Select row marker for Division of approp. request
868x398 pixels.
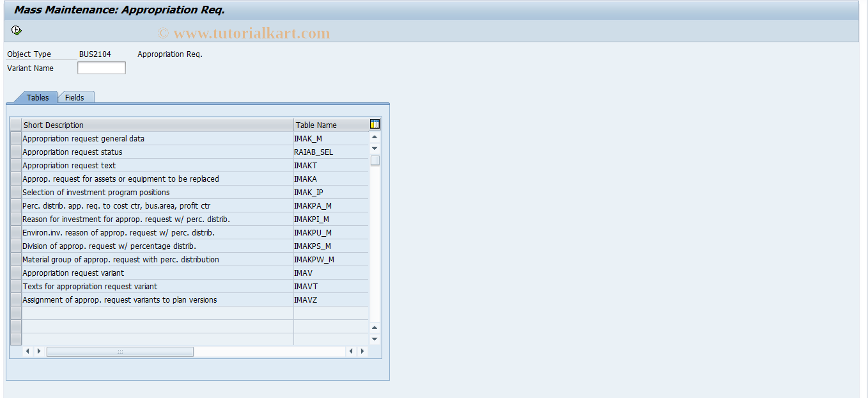(16, 246)
